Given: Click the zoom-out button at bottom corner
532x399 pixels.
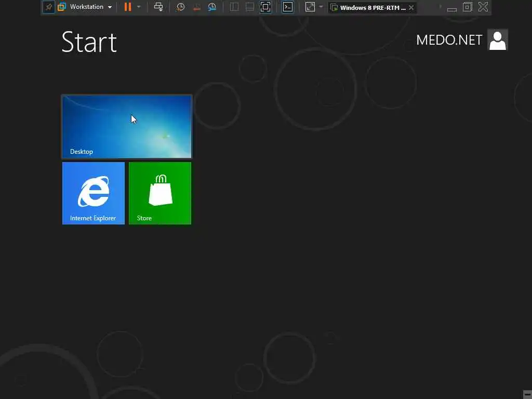Looking at the screenshot, I should 528,394.
